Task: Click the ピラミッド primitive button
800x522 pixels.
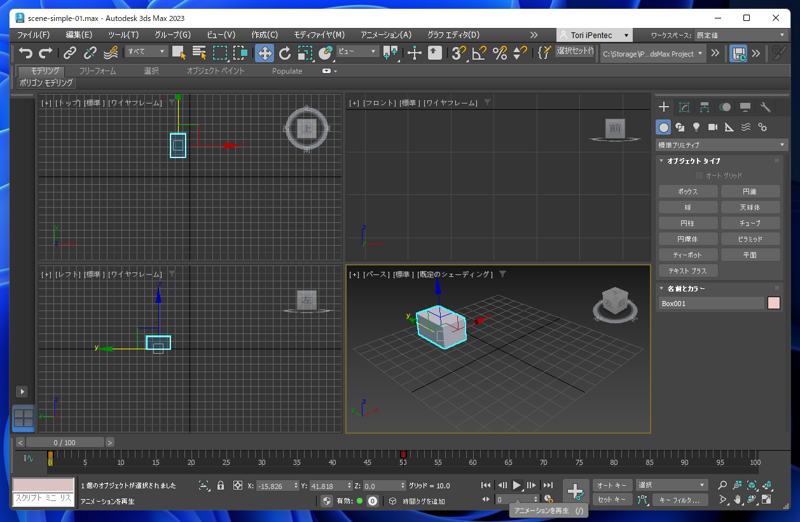Action: [x=750, y=239]
